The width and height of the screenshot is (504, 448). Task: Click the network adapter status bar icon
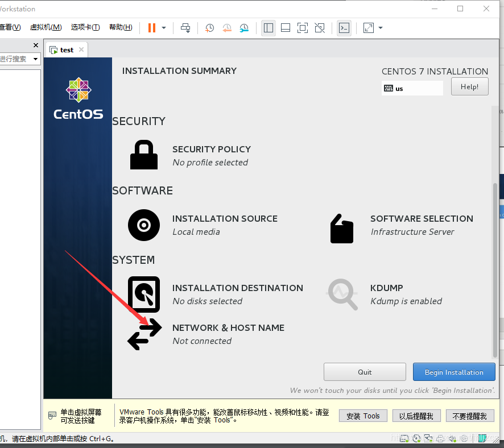point(428,438)
